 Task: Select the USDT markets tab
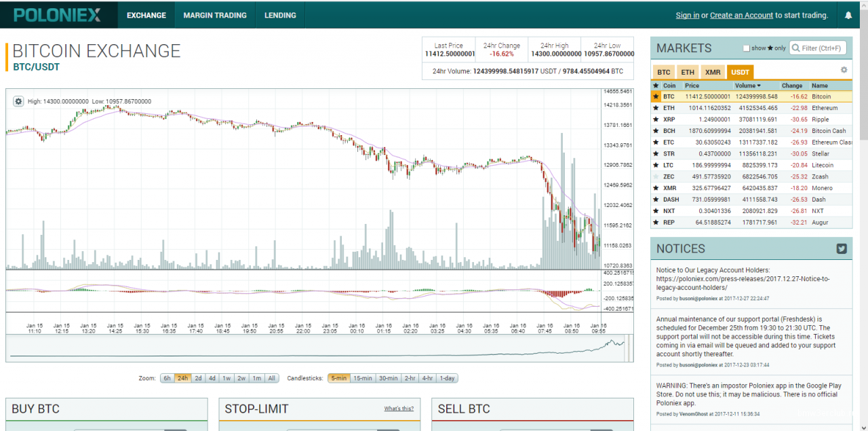740,72
